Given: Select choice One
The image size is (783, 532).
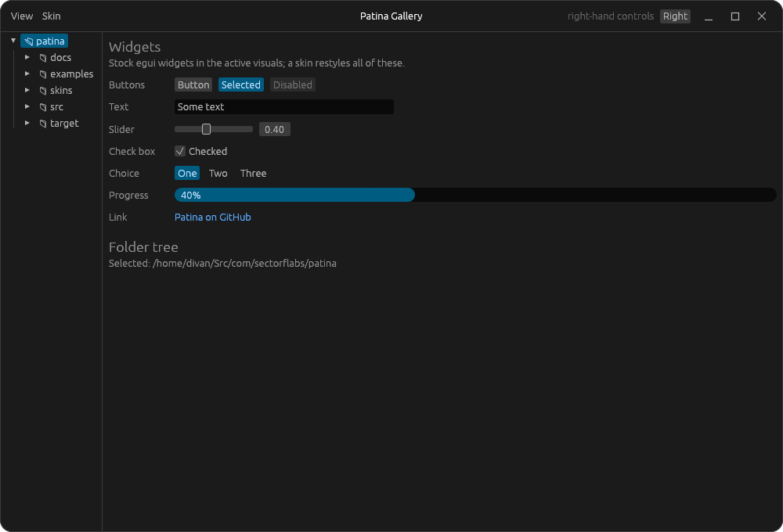Looking at the screenshot, I should [187, 173].
